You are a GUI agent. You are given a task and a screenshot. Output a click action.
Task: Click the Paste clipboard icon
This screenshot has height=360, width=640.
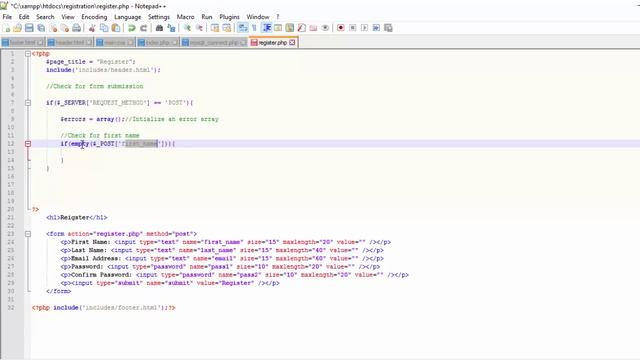coord(116,28)
